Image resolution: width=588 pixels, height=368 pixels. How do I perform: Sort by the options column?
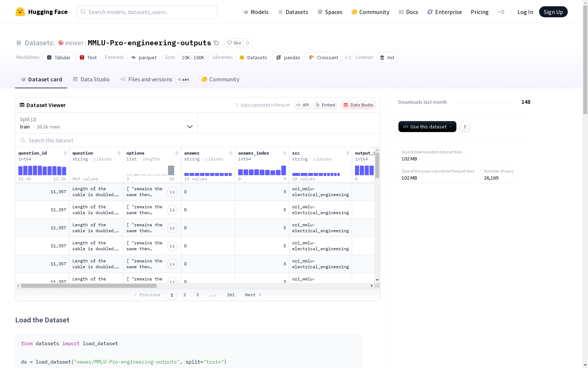(x=177, y=153)
